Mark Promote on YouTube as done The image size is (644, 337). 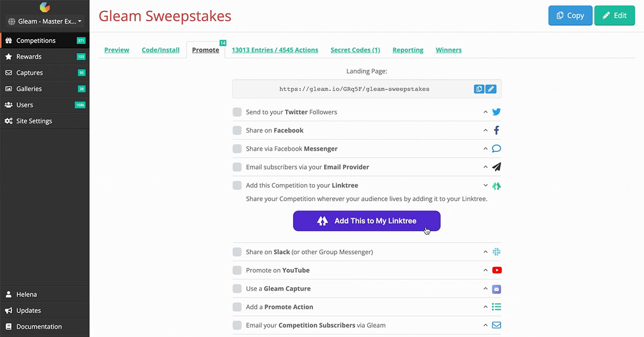[x=237, y=270]
